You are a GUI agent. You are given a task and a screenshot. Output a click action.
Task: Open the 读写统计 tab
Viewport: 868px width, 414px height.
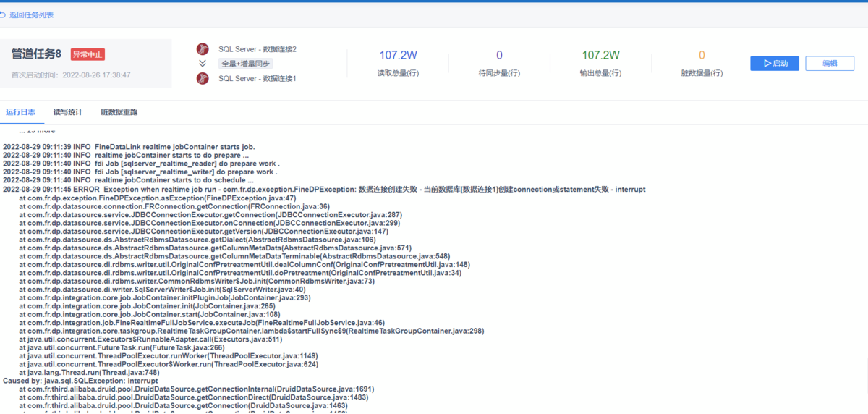pyautogui.click(x=68, y=112)
